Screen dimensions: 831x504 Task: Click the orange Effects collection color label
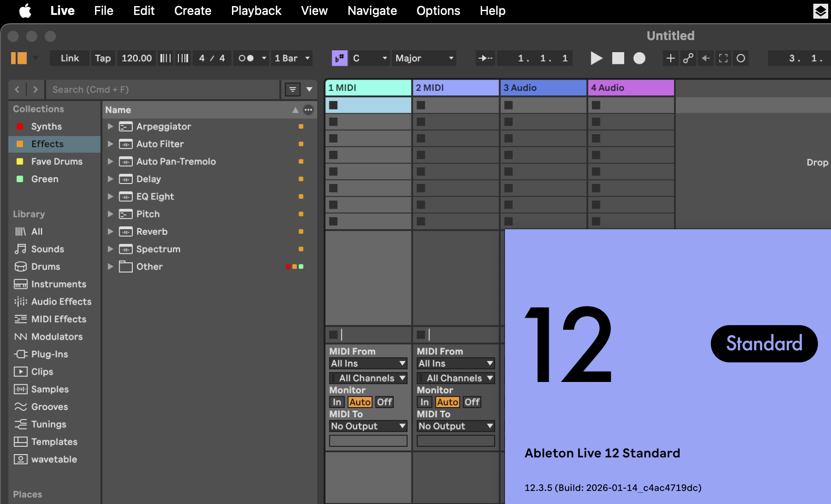point(20,144)
